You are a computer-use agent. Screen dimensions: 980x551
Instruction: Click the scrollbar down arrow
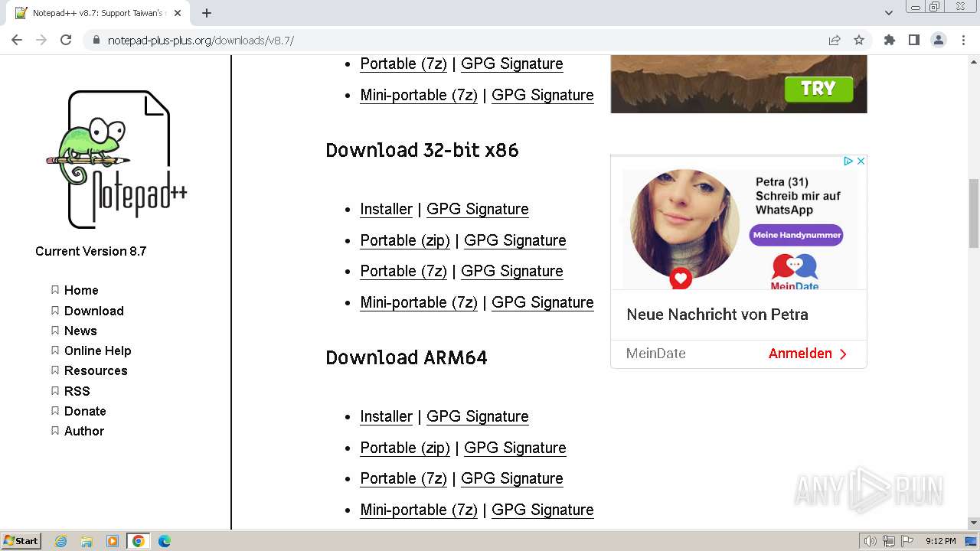click(974, 523)
